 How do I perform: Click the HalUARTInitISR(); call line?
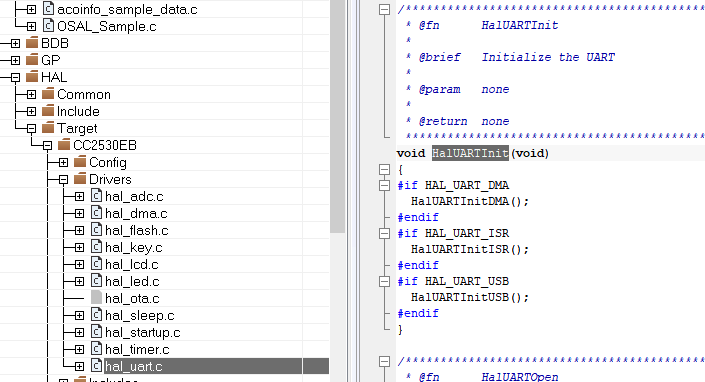pos(470,249)
